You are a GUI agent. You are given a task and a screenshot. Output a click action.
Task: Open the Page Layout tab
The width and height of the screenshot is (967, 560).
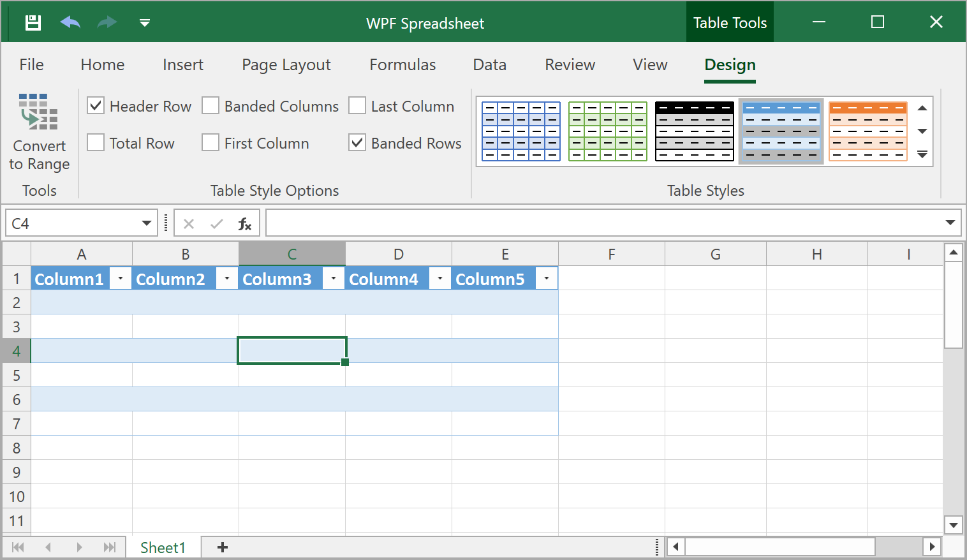click(x=286, y=65)
